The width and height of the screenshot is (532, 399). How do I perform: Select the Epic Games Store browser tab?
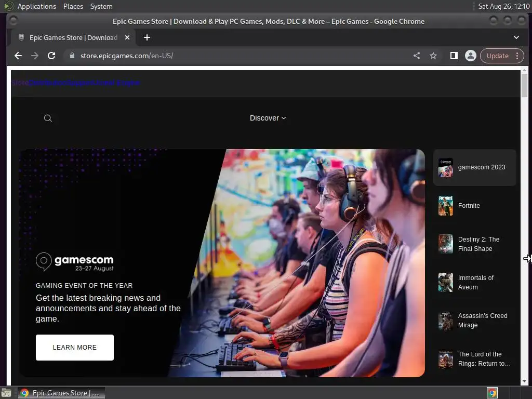click(x=73, y=37)
